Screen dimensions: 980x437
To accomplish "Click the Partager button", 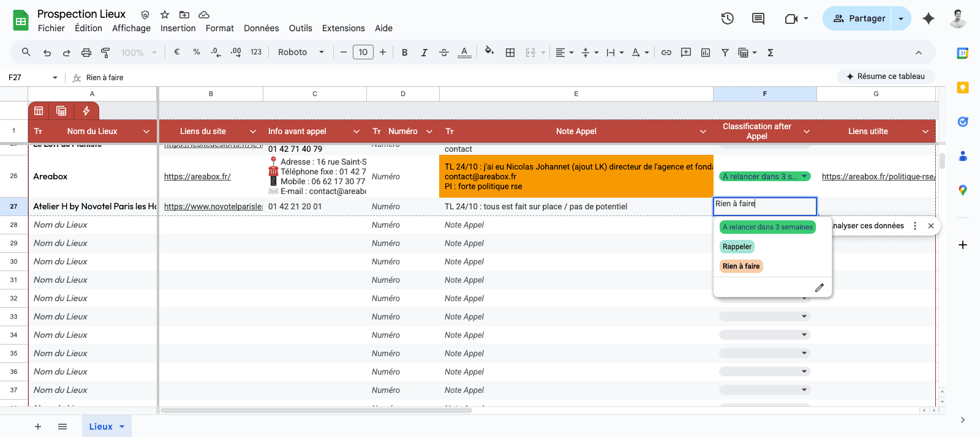I will (858, 18).
